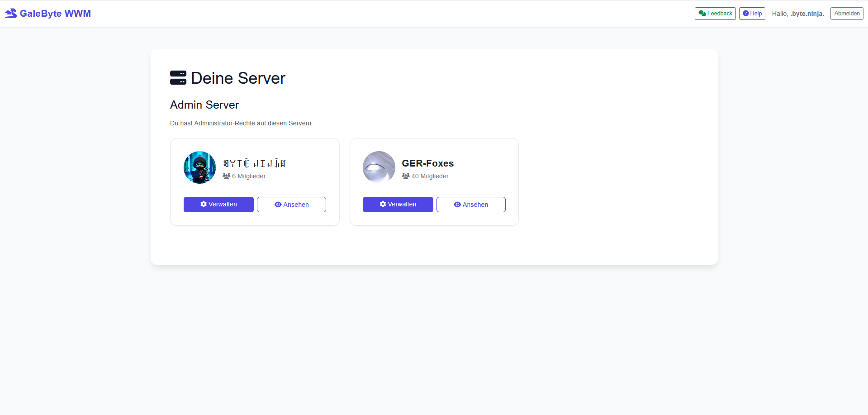Click the username .byte.ninja in the header

tap(806, 14)
